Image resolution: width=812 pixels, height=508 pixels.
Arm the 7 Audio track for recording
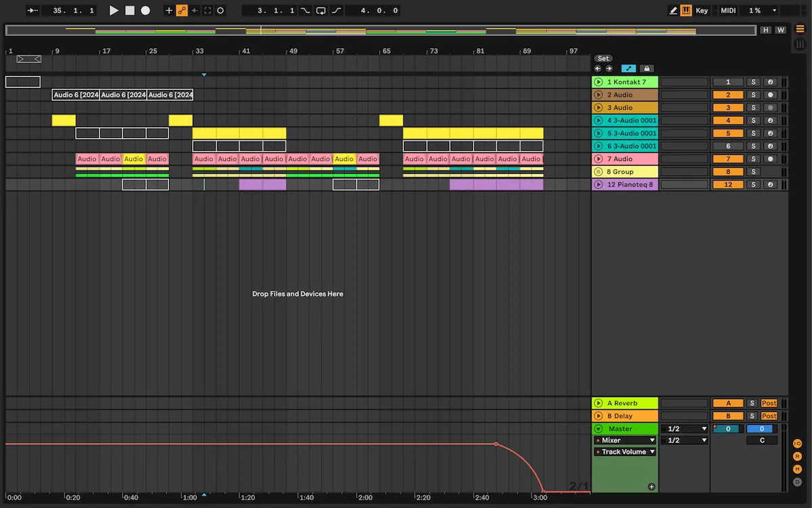click(x=770, y=159)
